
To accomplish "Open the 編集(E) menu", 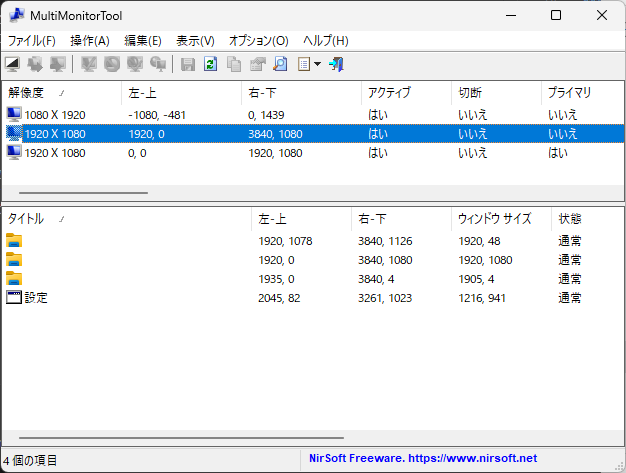I will [x=143, y=41].
